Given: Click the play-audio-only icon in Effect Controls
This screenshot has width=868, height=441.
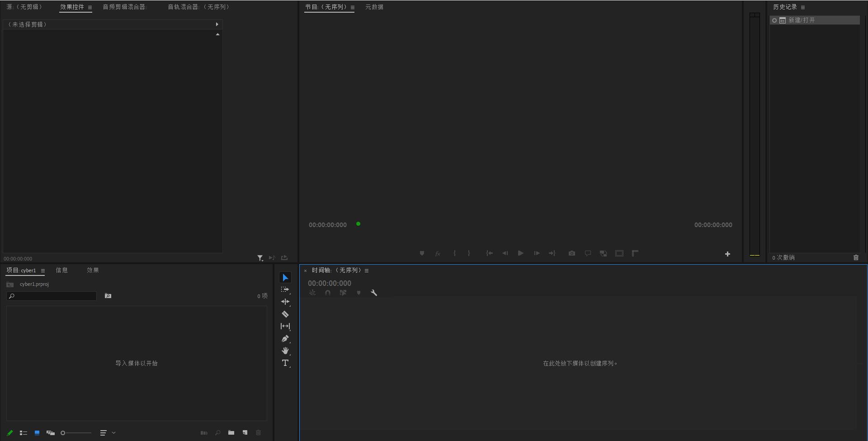Looking at the screenshot, I should (272, 258).
